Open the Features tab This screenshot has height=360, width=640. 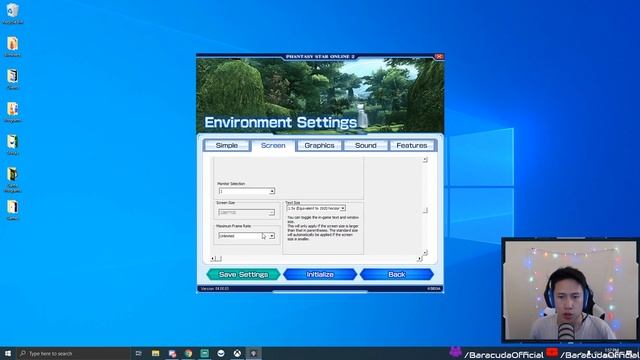pos(411,145)
